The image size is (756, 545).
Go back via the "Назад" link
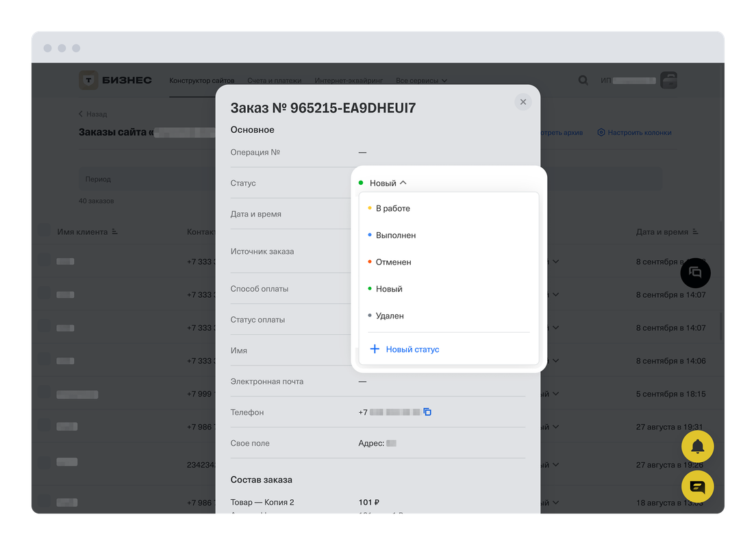pyautogui.click(x=93, y=114)
